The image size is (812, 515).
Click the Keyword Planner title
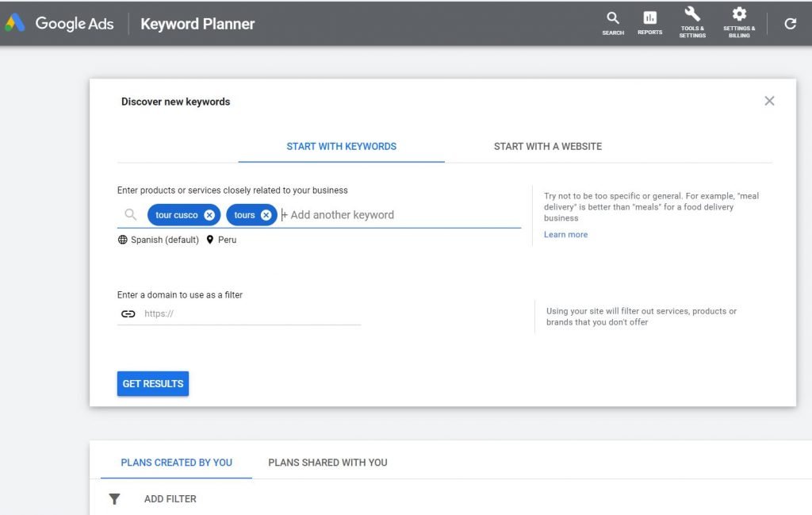click(197, 24)
